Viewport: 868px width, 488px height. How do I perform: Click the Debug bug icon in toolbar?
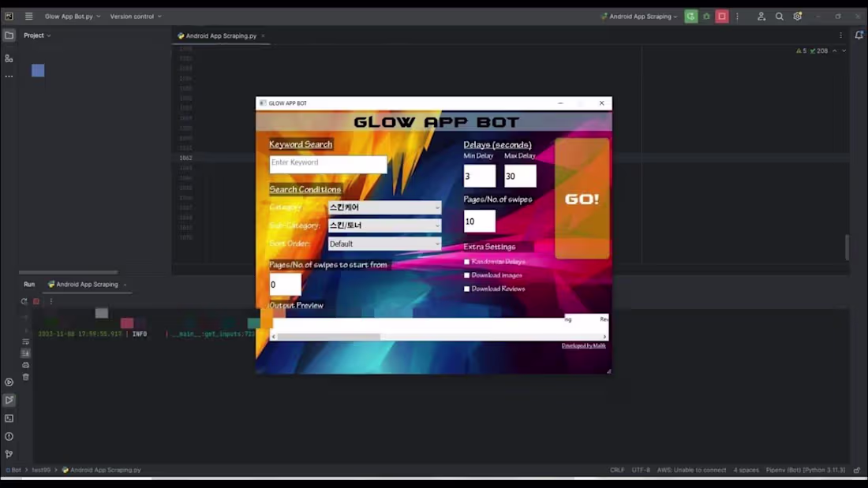point(706,17)
